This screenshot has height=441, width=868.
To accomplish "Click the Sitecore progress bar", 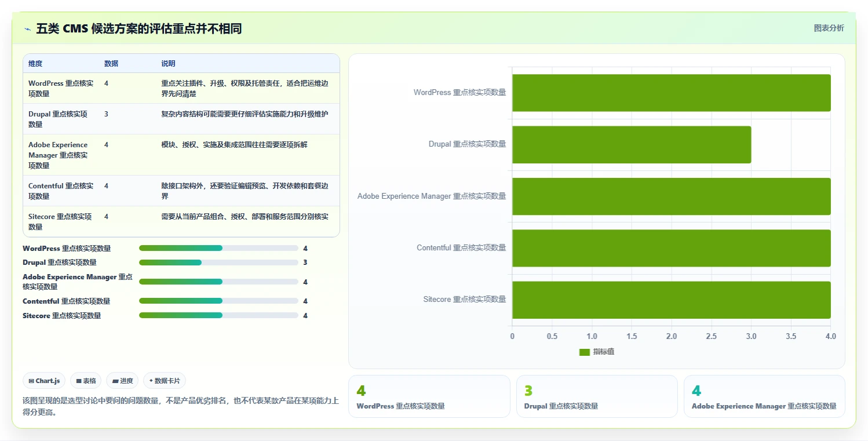I will (218, 315).
